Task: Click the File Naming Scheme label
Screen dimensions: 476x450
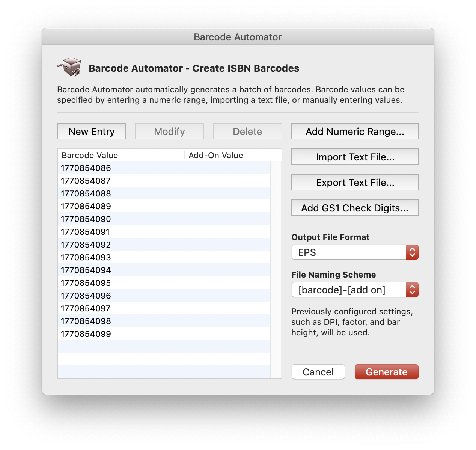Action: (334, 274)
